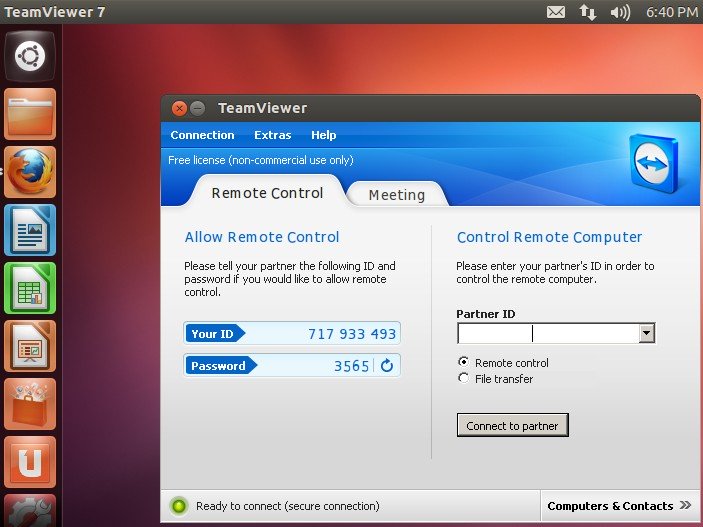Open the Ubuntu Dash home launcher
The height and width of the screenshot is (527, 703).
30,57
